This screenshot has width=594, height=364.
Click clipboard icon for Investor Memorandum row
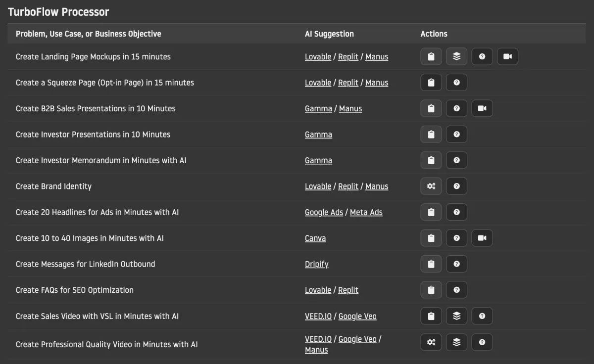pyautogui.click(x=431, y=160)
